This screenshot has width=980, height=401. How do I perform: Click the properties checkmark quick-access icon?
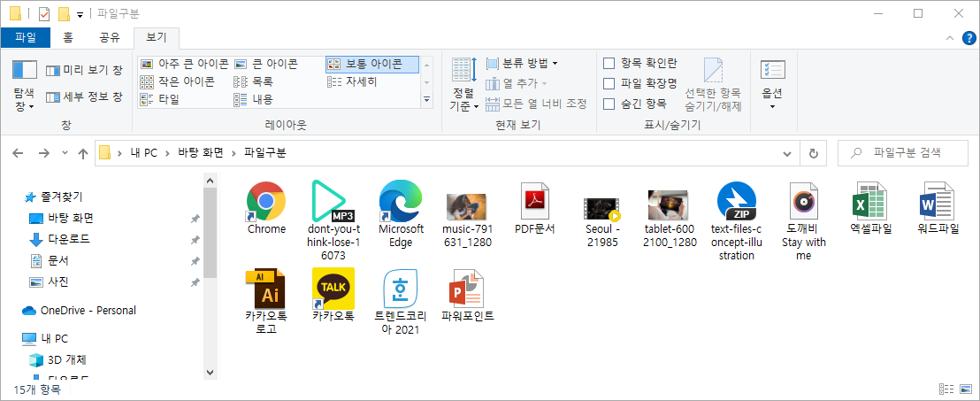coord(43,13)
